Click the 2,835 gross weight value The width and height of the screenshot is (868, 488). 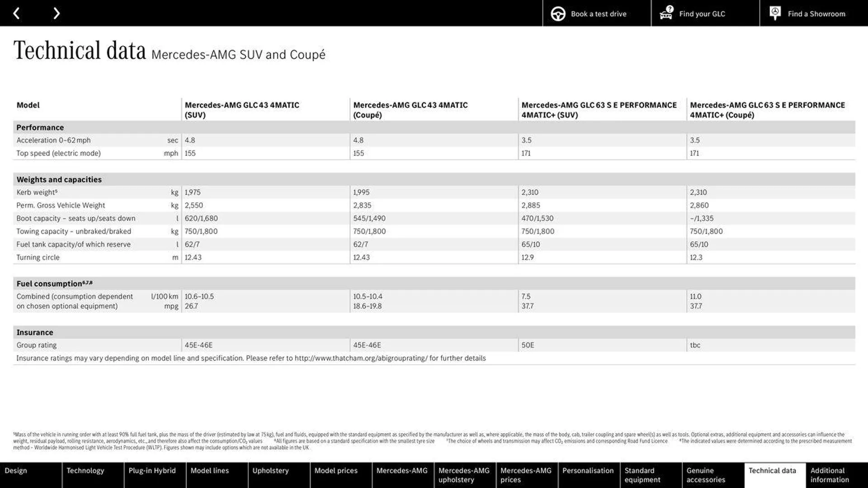point(362,205)
